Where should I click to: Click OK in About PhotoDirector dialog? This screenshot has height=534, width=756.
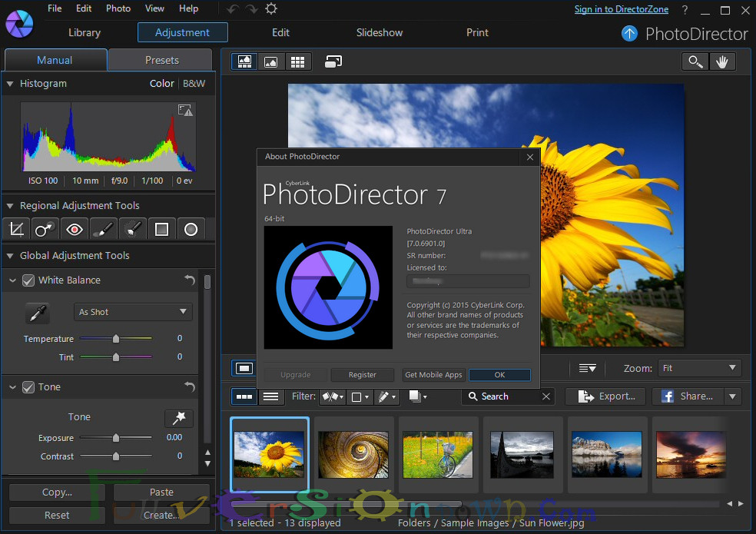499,375
